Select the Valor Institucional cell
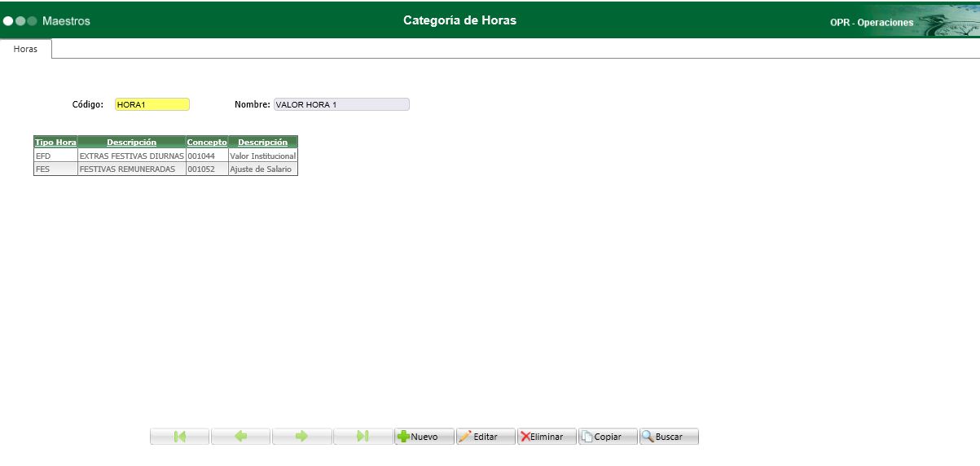This screenshot has width=980, height=466. click(263, 156)
